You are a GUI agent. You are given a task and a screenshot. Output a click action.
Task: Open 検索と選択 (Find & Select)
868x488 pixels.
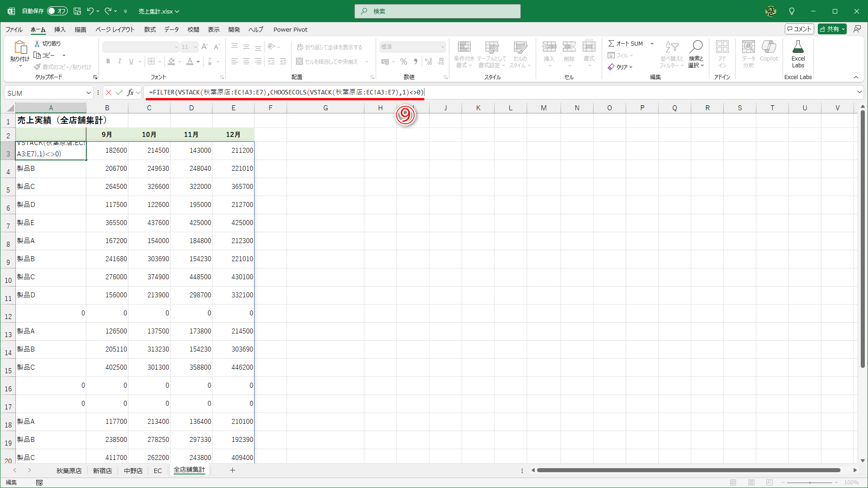coord(696,54)
